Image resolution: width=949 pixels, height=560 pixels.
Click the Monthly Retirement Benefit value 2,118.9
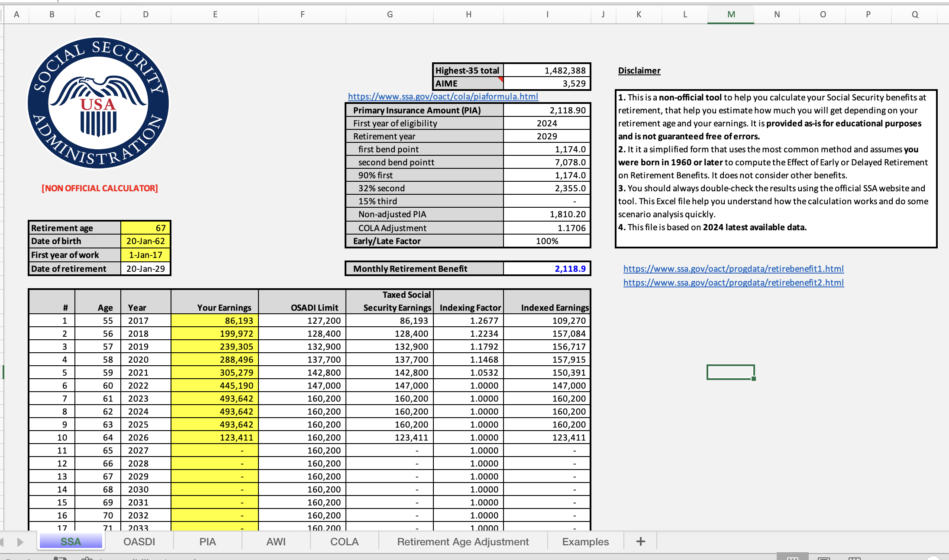click(547, 269)
